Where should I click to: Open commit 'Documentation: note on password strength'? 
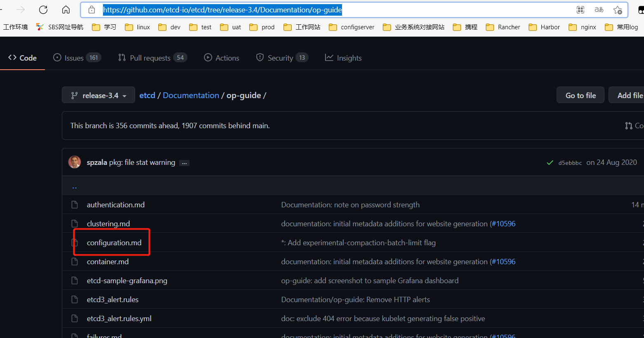tap(350, 205)
